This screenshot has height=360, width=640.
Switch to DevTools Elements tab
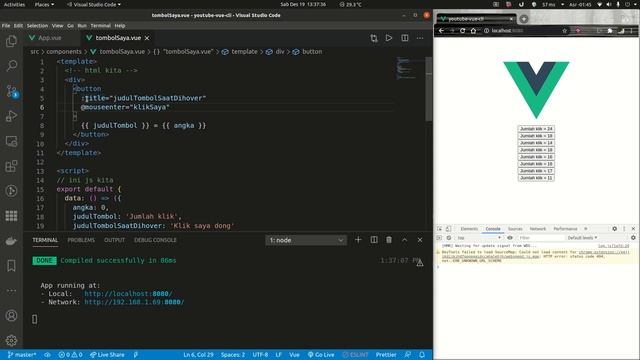469,229
